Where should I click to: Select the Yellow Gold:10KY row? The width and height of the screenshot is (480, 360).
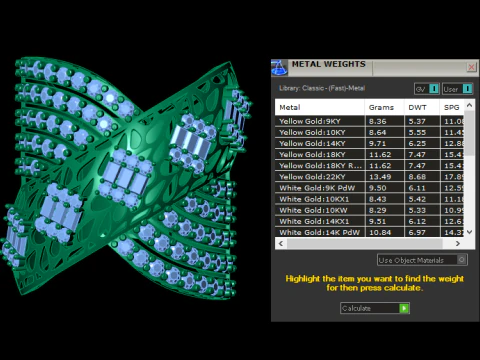pyautogui.click(x=369, y=132)
